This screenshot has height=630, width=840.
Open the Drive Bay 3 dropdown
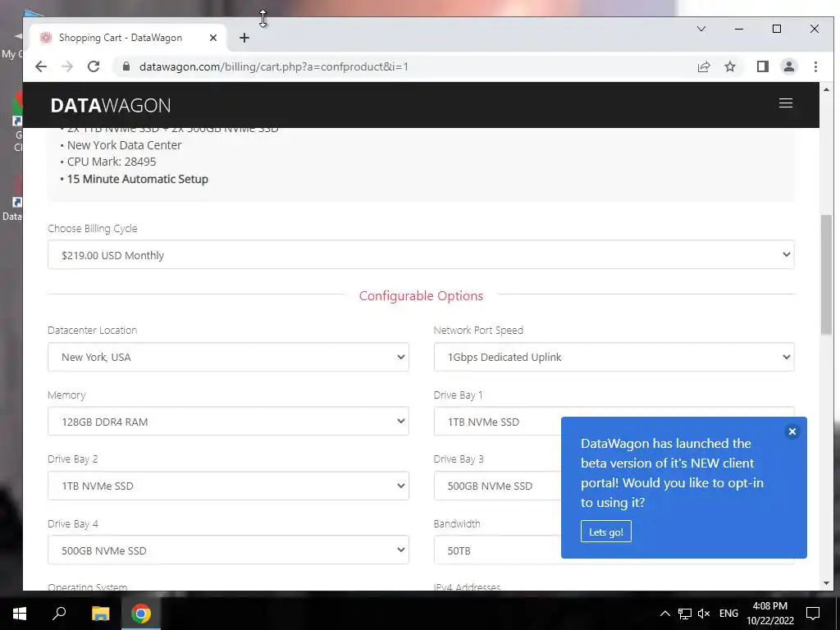[x=497, y=486]
